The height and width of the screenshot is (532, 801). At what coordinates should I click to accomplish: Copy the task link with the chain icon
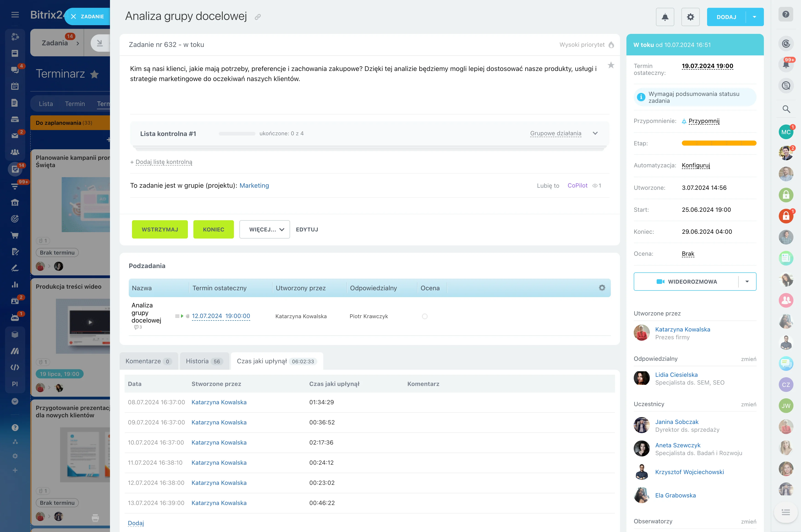[258, 17]
